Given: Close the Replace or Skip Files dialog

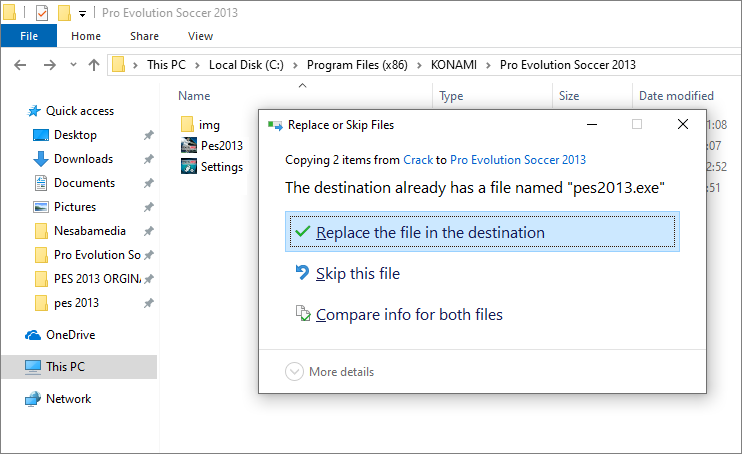Looking at the screenshot, I should tap(683, 124).
